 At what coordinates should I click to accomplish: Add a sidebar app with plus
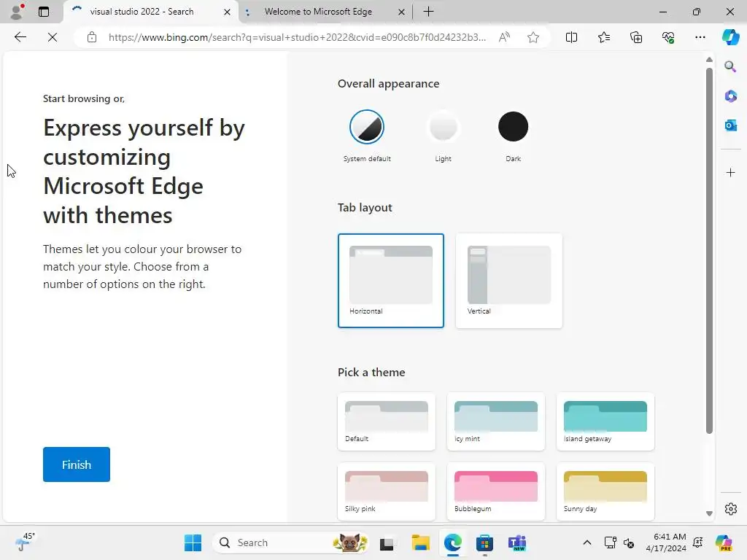tap(730, 172)
